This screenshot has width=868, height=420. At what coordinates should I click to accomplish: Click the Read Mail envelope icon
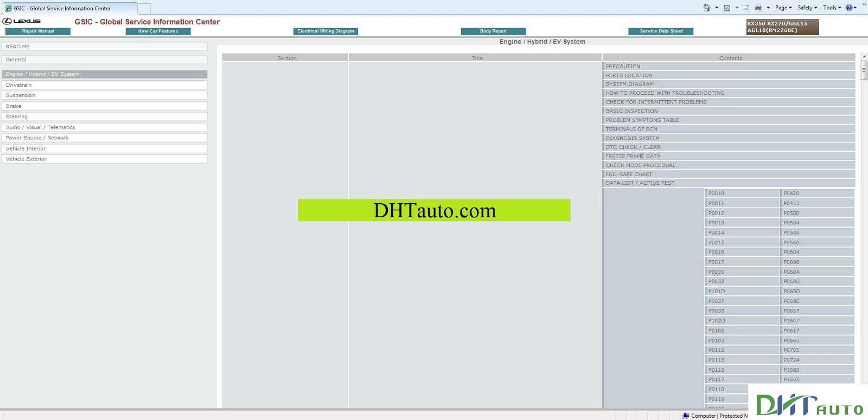tap(746, 8)
